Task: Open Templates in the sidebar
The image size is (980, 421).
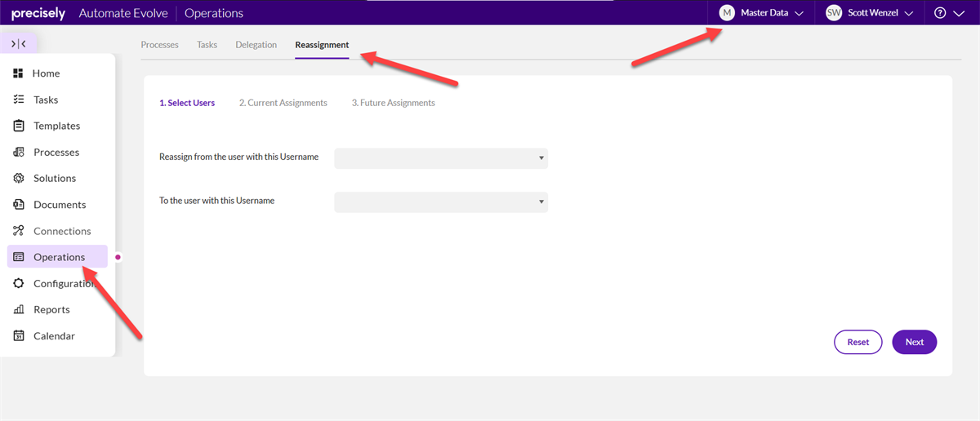Action: coord(57,126)
